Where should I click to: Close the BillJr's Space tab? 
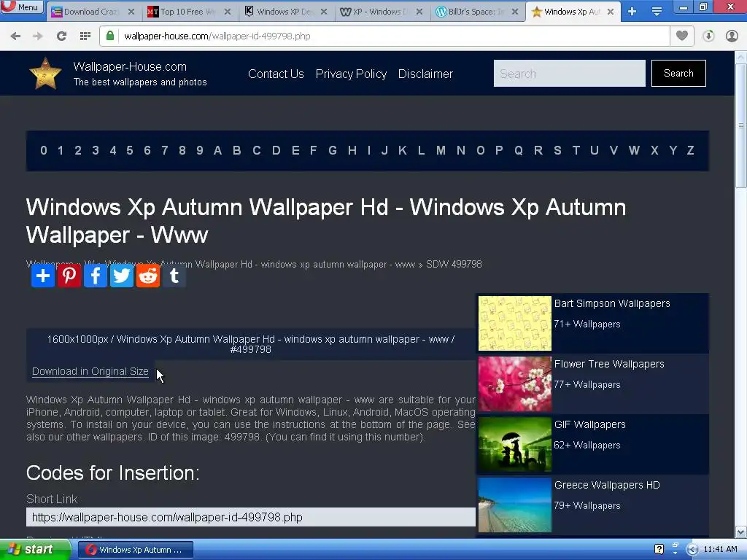tap(515, 12)
